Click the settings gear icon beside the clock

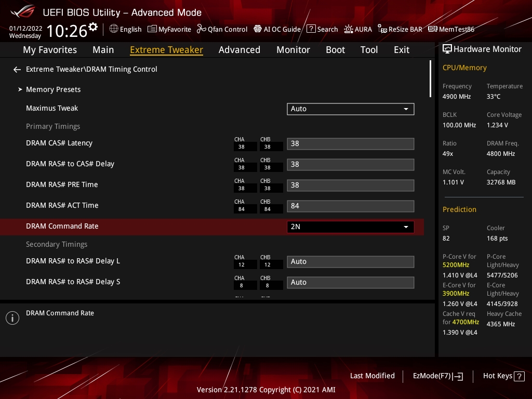tap(93, 26)
